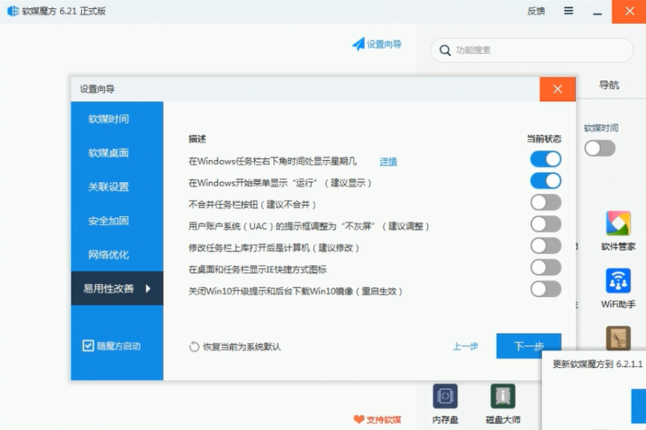Image resolution: width=646 pixels, height=430 pixels.
Task: Switch to 导航 tab in main window
Action: click(x=609, y=85)
